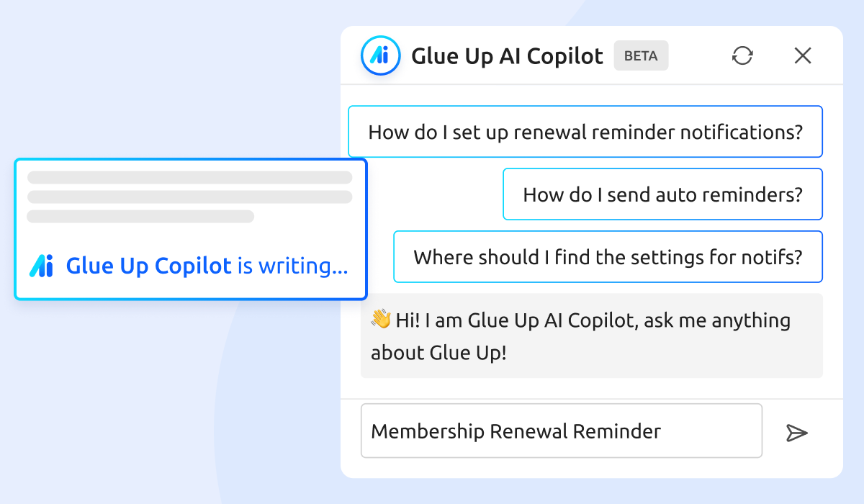Select the Glue Up AI Copilot title text
The width and height of the screenshot is (864, 504).
[506, 55]
